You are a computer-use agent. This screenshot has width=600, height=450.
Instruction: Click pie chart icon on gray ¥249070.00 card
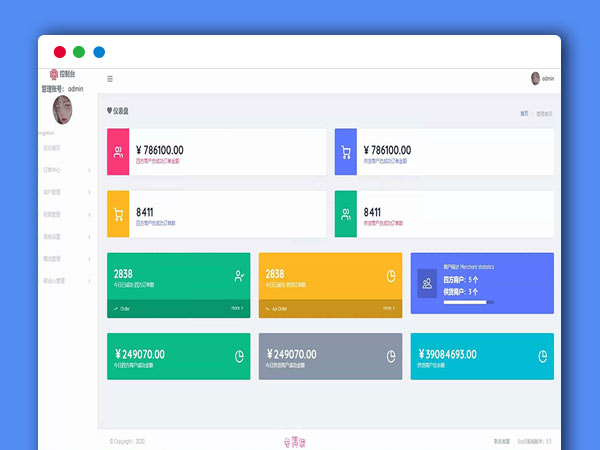tap(391, 355)
